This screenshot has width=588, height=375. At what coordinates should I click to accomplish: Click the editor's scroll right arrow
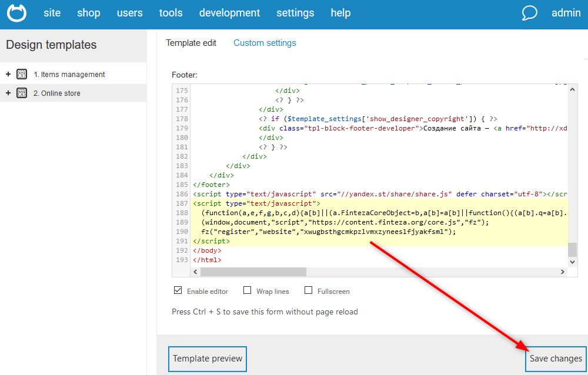click(x=563, y=272)
